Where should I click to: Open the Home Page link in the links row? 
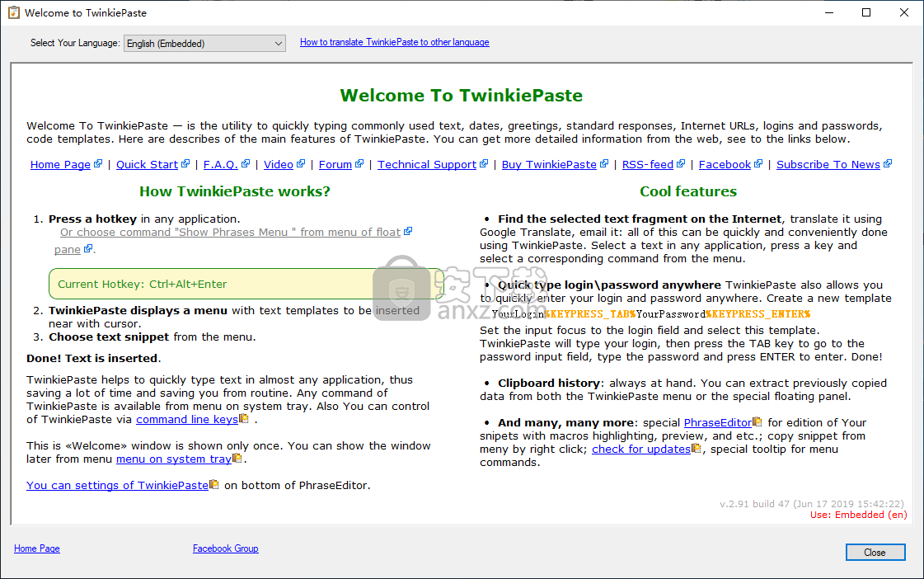60,164
